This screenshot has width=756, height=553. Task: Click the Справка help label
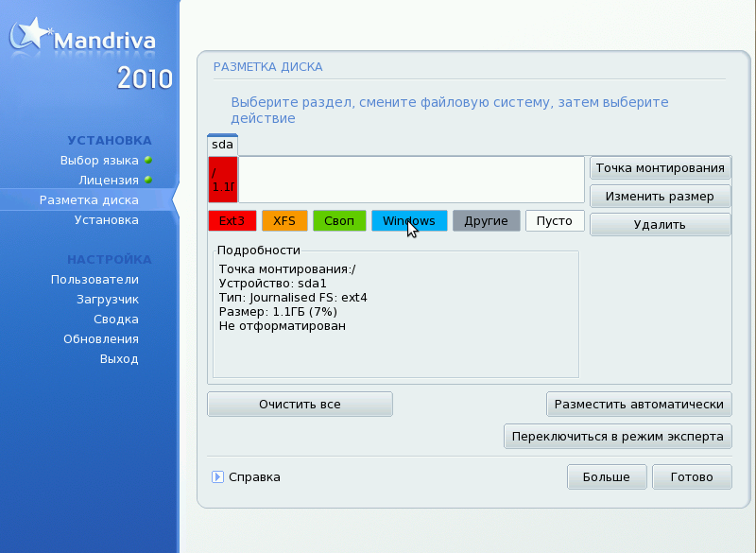(254, 476)
